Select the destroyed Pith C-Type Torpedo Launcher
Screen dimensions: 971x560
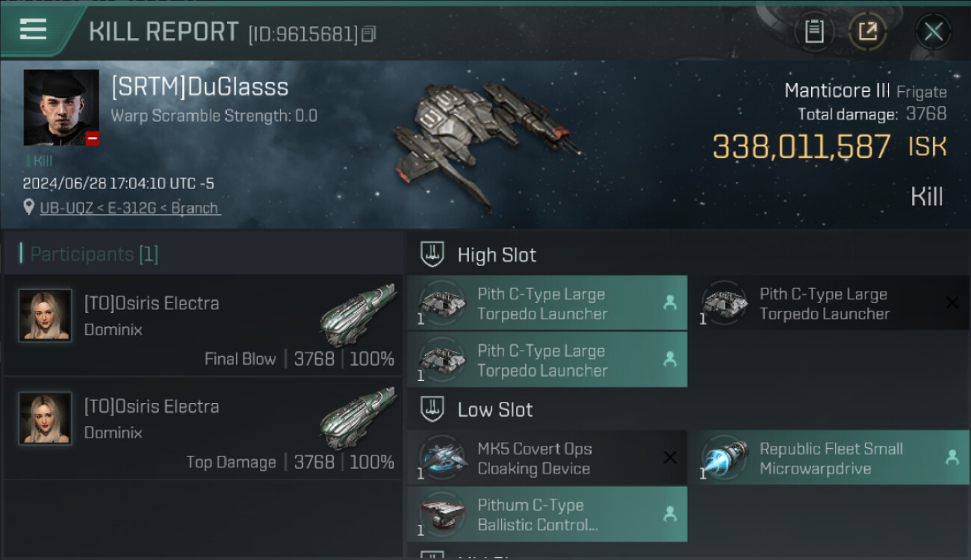pos(829,304)
